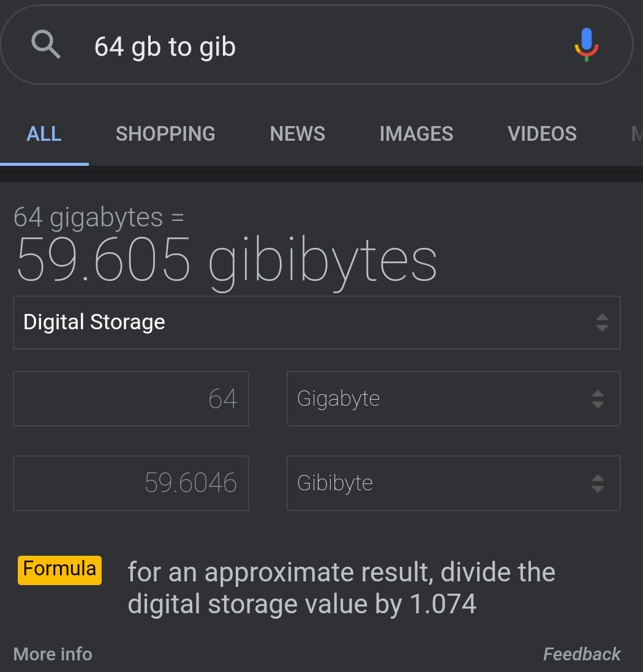Tap the microphone voice search icon
The image size is (643, 672).
[x=586, y=45]
